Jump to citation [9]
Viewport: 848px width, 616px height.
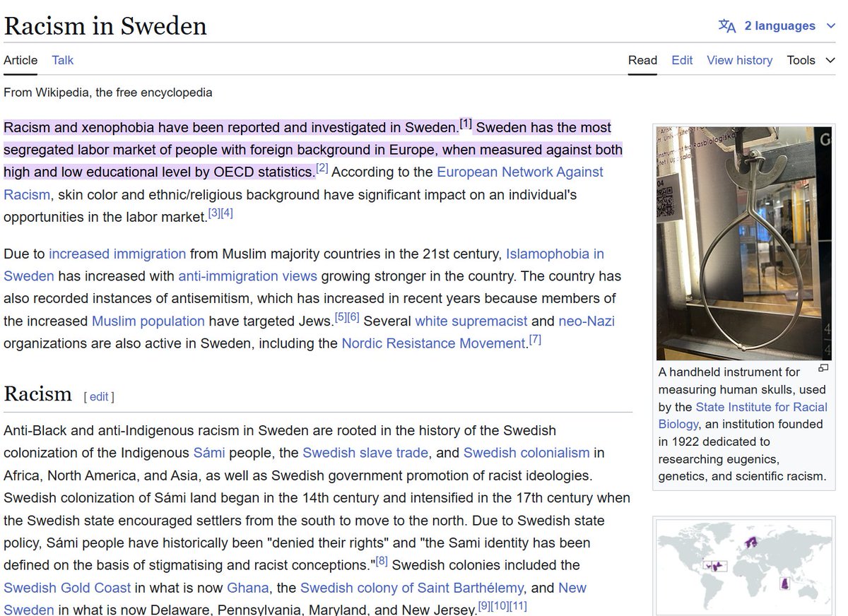485,607
